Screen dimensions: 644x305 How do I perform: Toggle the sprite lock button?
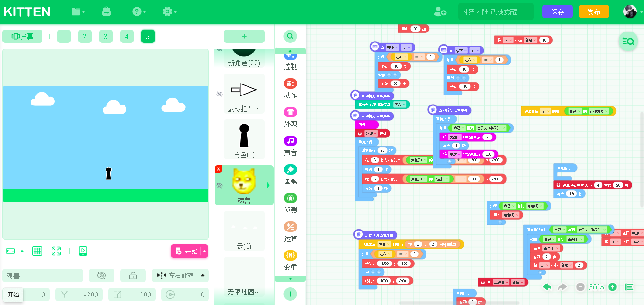tap(133, 275)
